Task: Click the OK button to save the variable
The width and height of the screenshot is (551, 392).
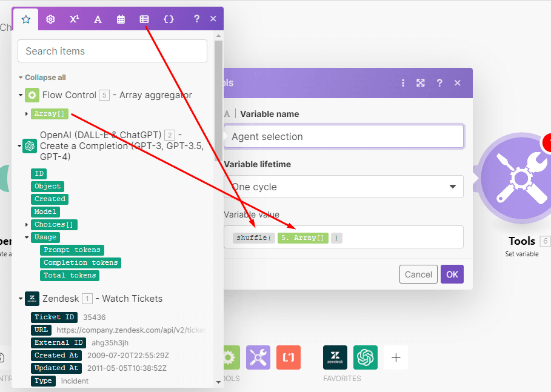Action: 452,274
